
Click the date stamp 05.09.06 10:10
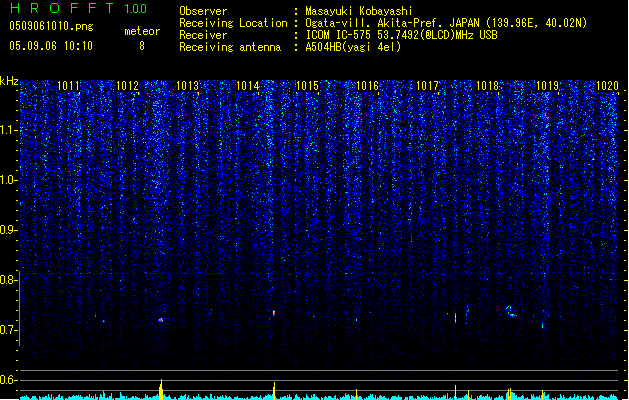click(x=51, y=46)
